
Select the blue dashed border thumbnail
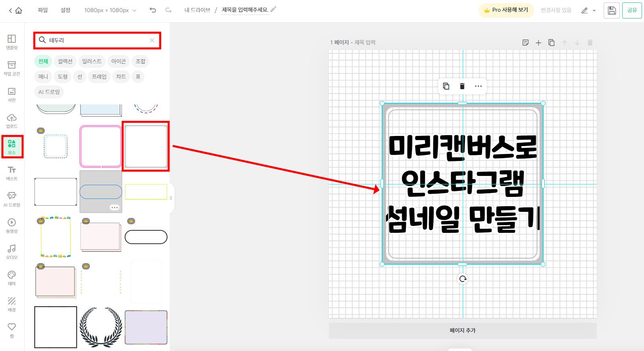click(x=56, y=146)
